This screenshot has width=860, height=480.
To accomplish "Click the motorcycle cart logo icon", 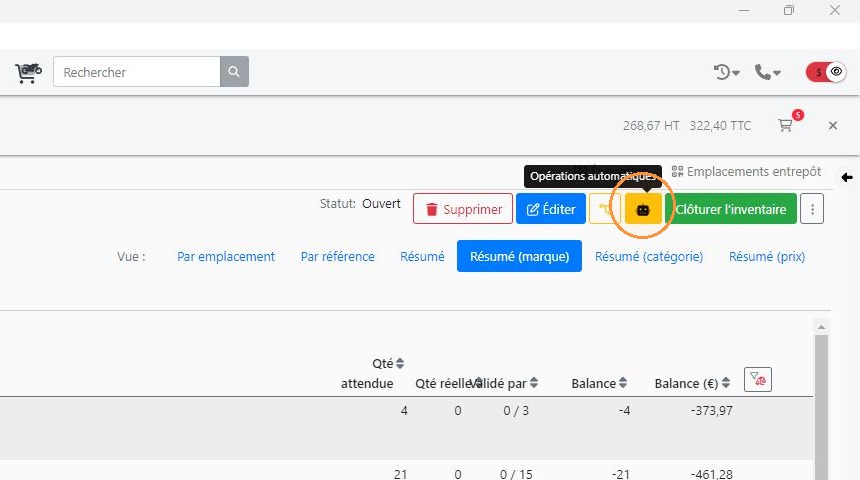I will tap(29, 72).
